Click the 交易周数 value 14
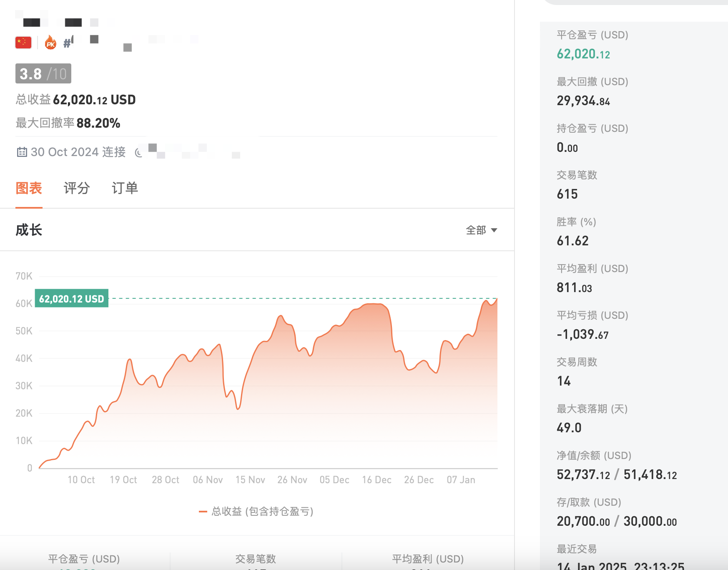The image size is (728, 570). click(x=564, y=381)
